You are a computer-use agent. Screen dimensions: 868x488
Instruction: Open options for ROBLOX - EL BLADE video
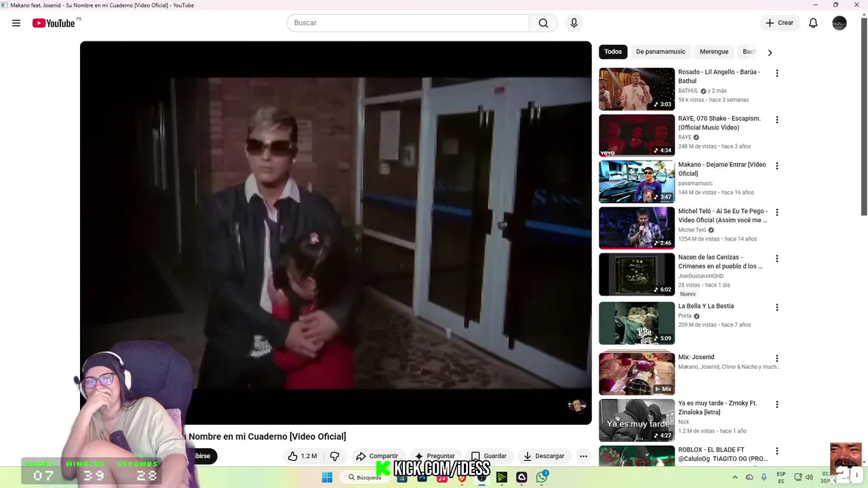tap(777, 451)
